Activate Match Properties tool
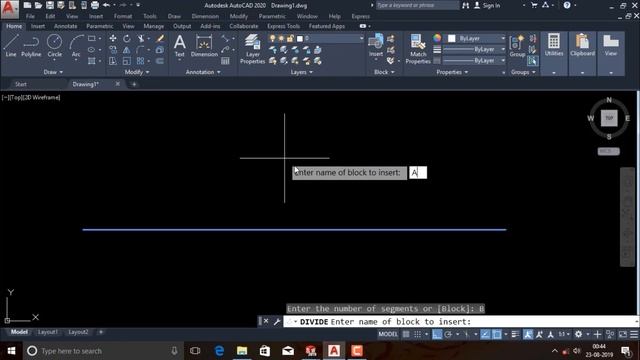 tap(418, 49)
